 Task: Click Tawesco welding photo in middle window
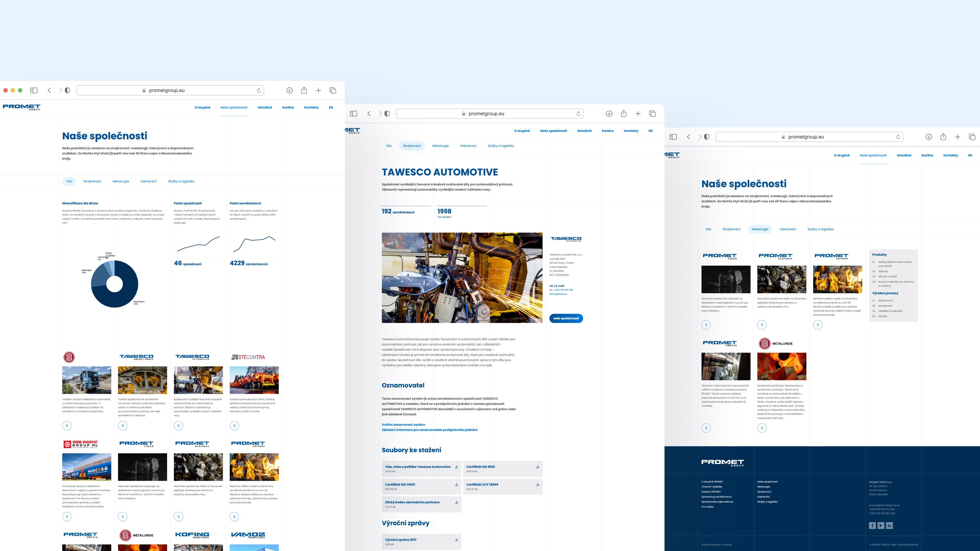pyautogui.click(x=462, y=278)
